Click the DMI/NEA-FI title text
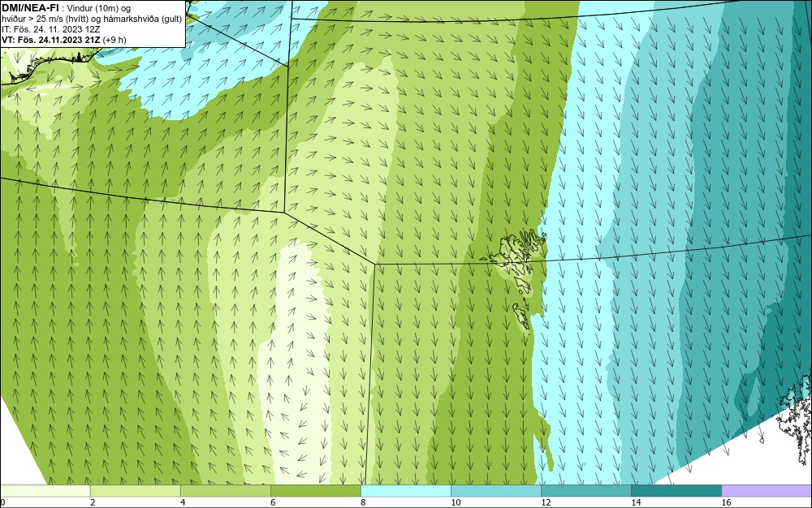812x508 pixels. (x=29, y=7)
